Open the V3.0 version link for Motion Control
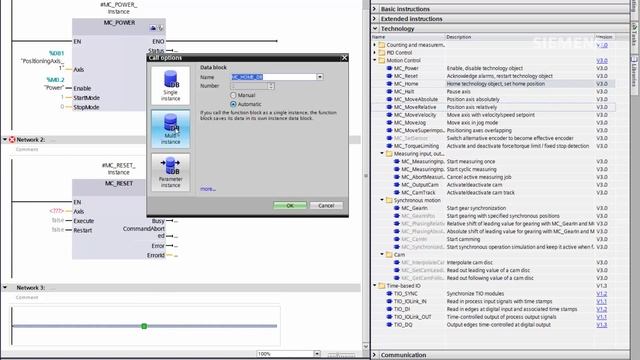This screenshot has width=640, height=360. (602, 60)
